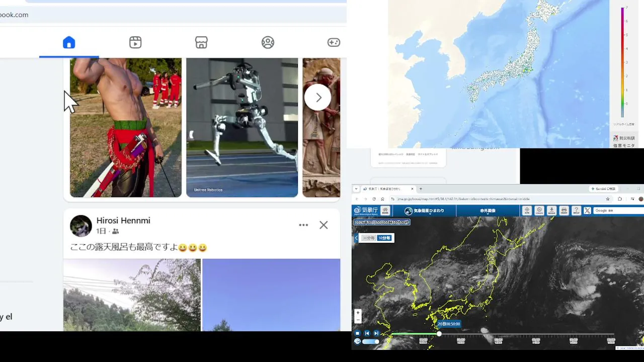The height and width of the screenshot is (362, 644).
Task: Click the timestamp label on satellite image
Action: pyautogui.click(x=382, y=222)
